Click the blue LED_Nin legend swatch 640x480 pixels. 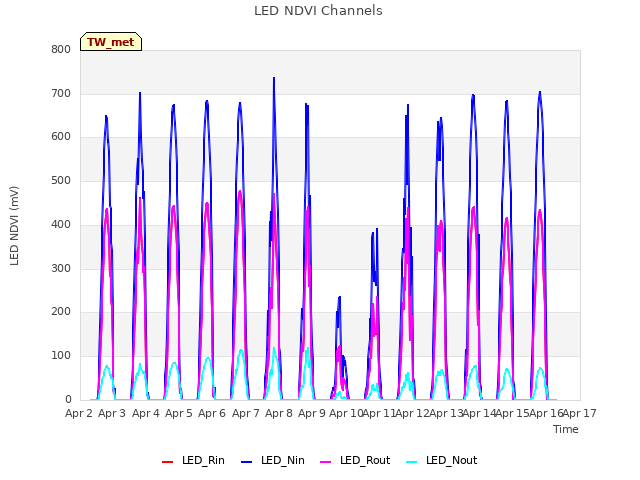pos(247,462)
